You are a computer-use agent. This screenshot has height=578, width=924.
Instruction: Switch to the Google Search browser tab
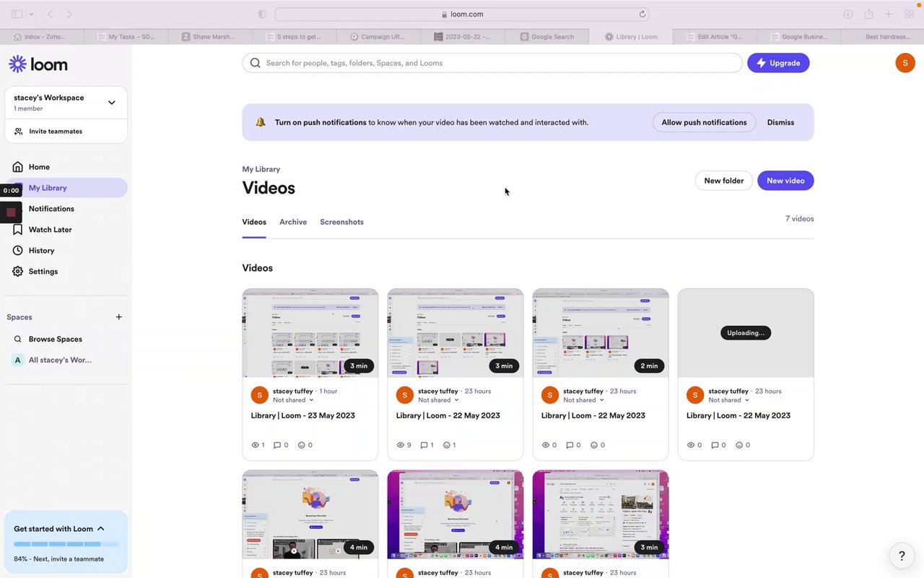547,36
